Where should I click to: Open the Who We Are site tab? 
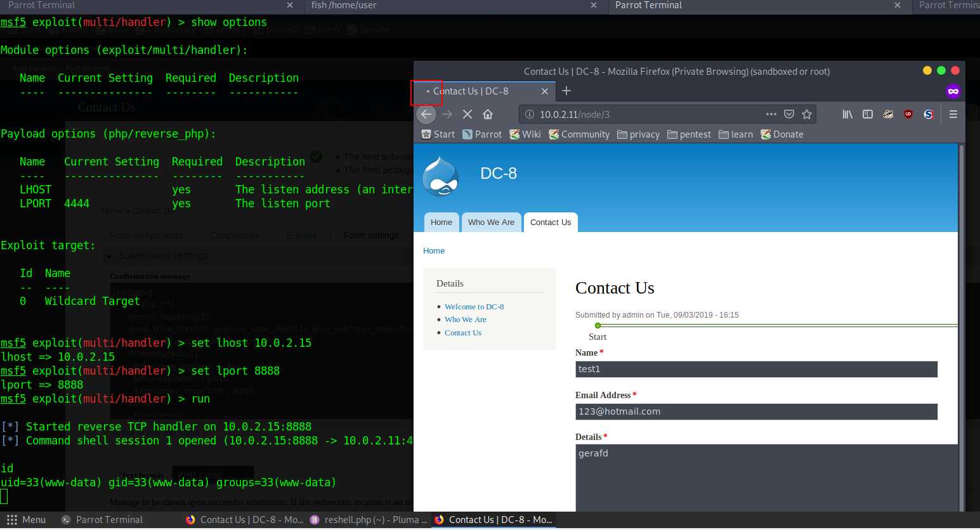[x=491, y=223]
